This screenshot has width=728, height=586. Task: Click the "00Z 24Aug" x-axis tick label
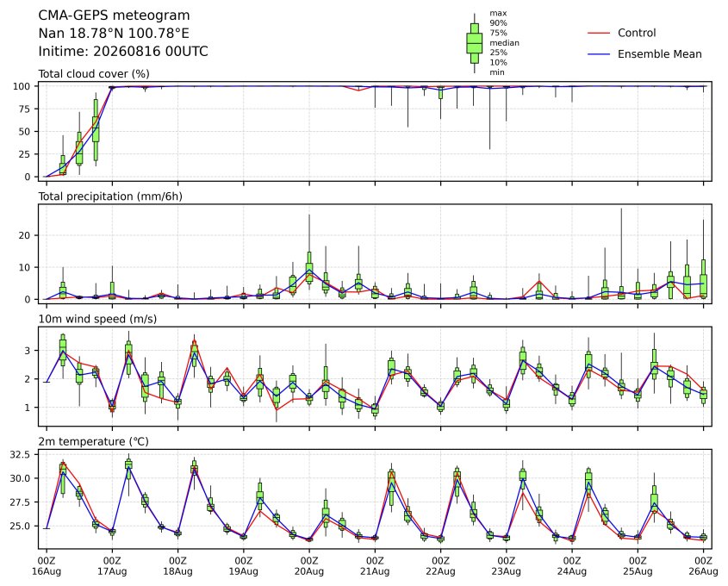click(572, 566)
